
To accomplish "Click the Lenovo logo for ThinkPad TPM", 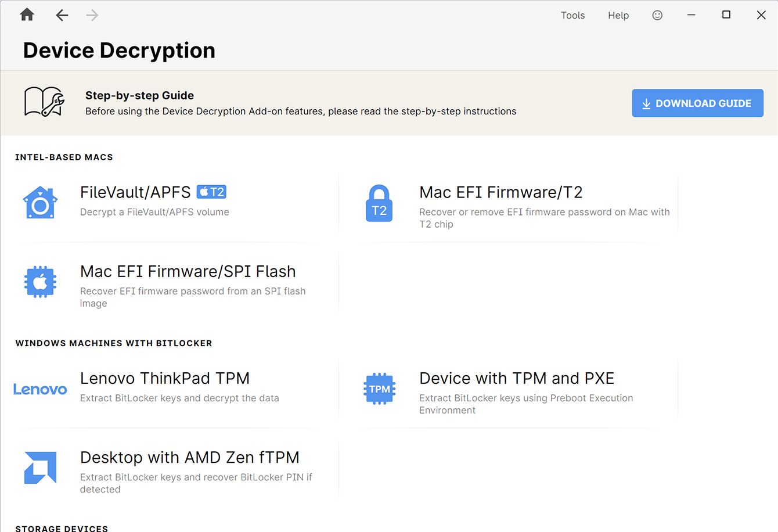I will [40, 389].
